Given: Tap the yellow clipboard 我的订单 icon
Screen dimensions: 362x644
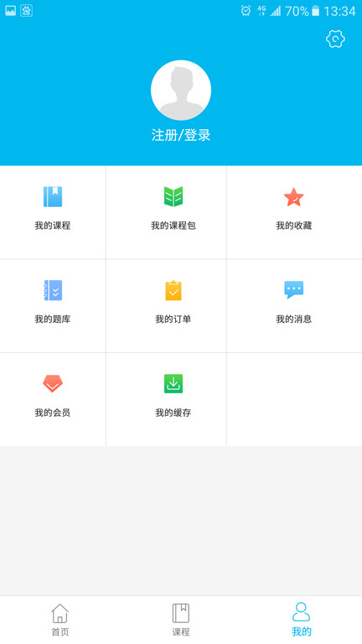Looking at the screenshot, I should click(x=173, y=290).
